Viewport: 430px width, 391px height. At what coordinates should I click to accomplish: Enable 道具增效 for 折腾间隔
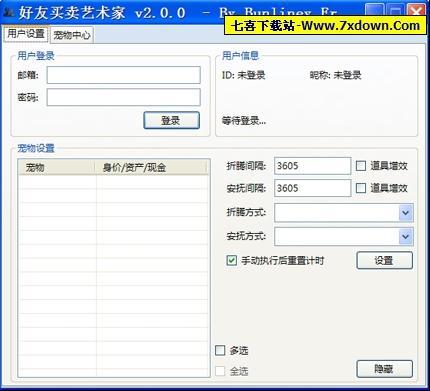pos(361,166)
